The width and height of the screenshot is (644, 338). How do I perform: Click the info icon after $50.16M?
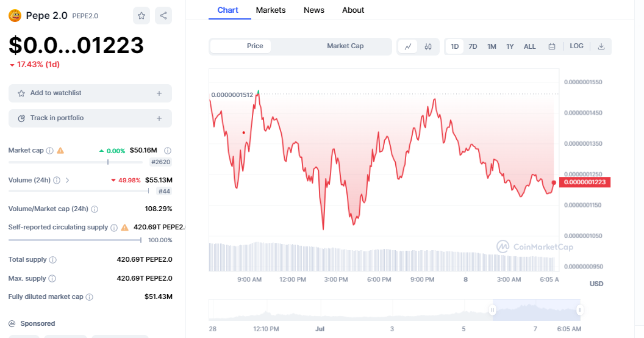[168, 151]
